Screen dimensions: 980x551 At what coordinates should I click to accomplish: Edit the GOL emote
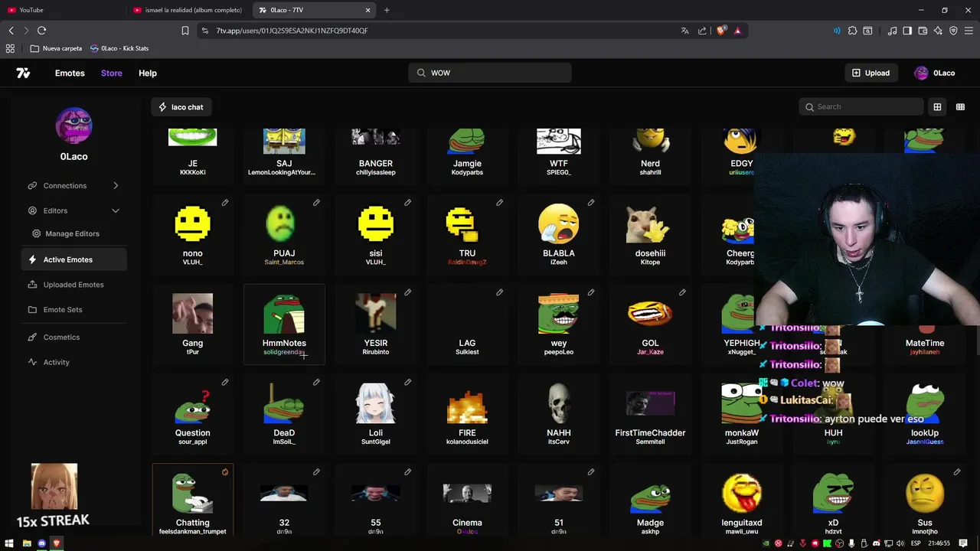(683, 292)
